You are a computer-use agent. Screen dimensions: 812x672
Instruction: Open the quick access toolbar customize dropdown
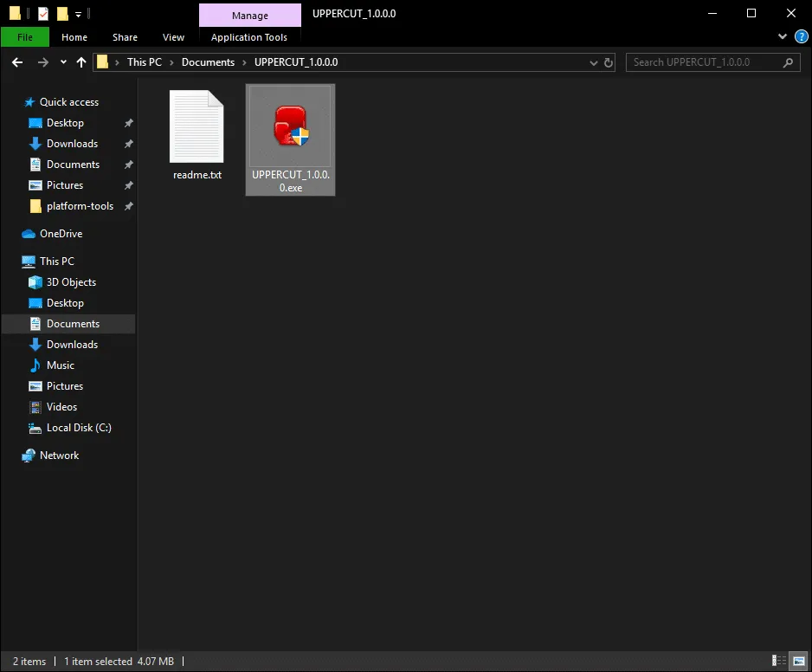pos(79,13)
